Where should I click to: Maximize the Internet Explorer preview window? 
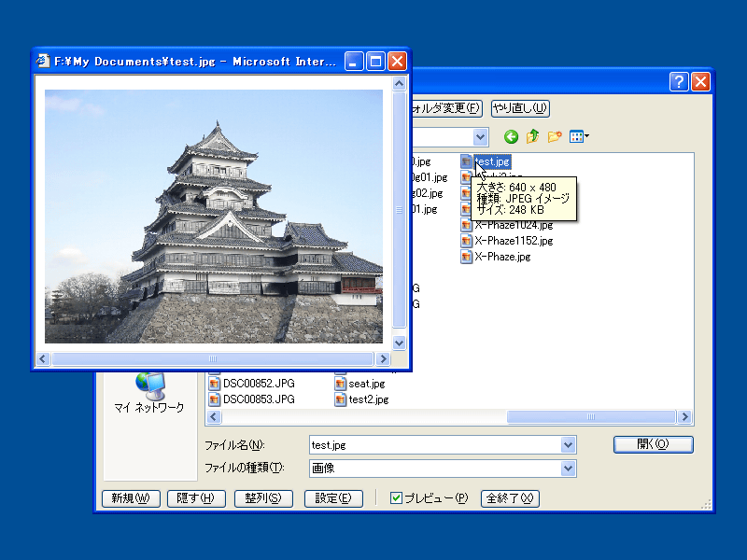(x=375, y=62)
